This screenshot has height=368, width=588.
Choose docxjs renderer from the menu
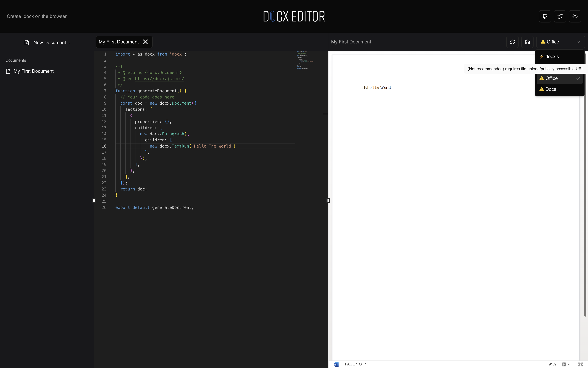pos(560,56)
